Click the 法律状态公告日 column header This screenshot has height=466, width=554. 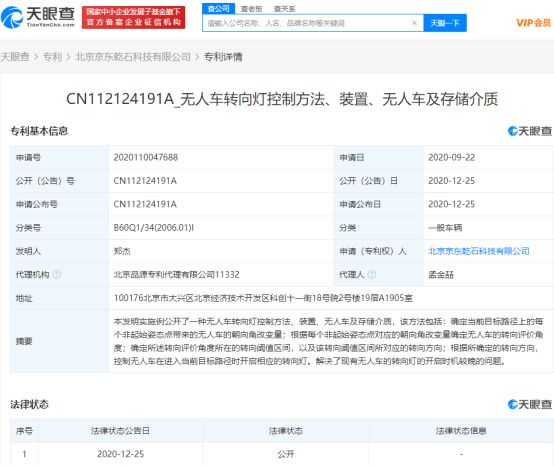pos(120,431)
